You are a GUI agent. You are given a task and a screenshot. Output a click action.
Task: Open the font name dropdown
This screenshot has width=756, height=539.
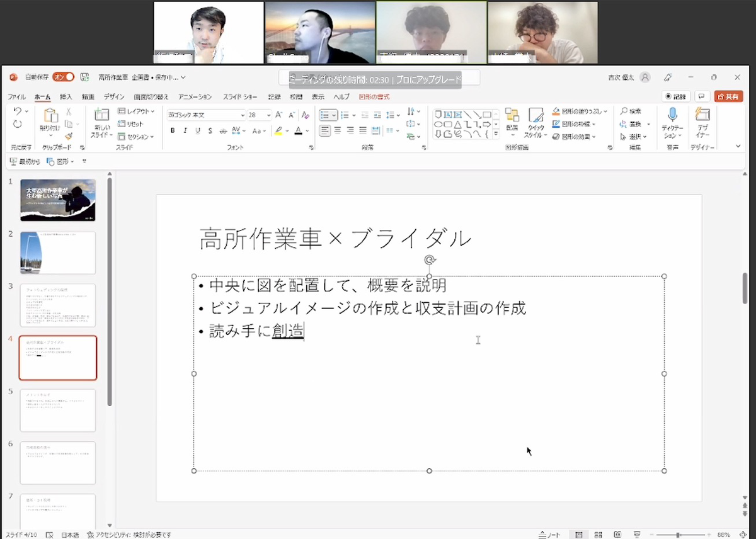243,115
